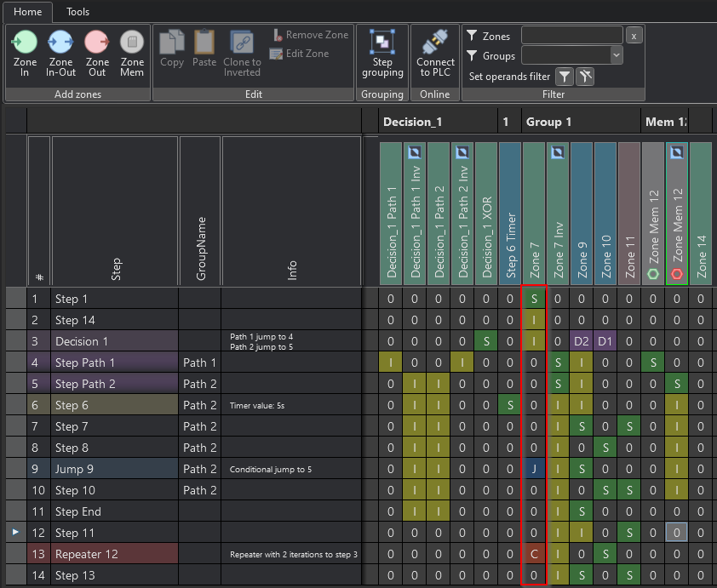Click the Info column header
The image size is (717, 588).
(292, 211)
